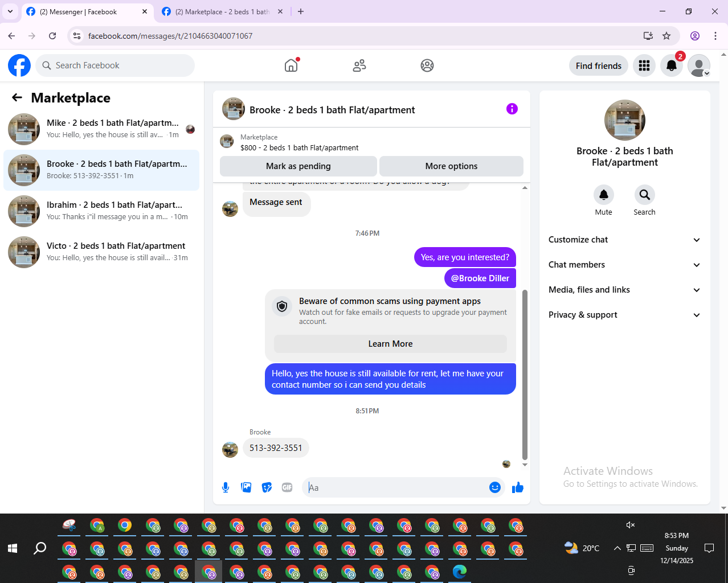
Task: Click the chat scroll up arrow
Action: tap(525, 187)
